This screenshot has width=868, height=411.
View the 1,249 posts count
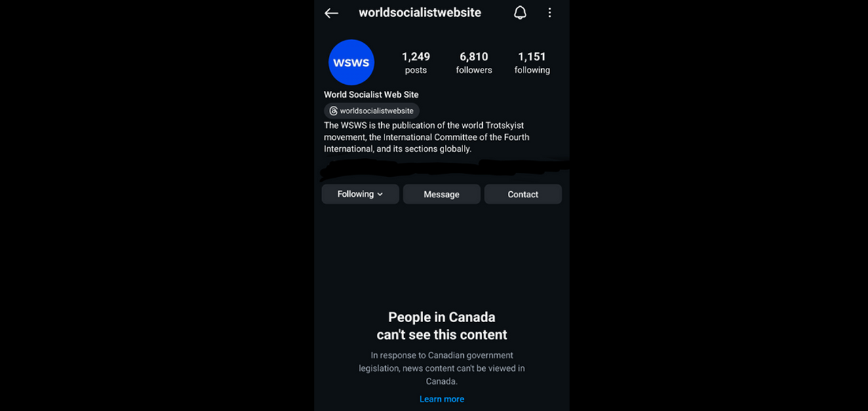[x=416, y=62]
